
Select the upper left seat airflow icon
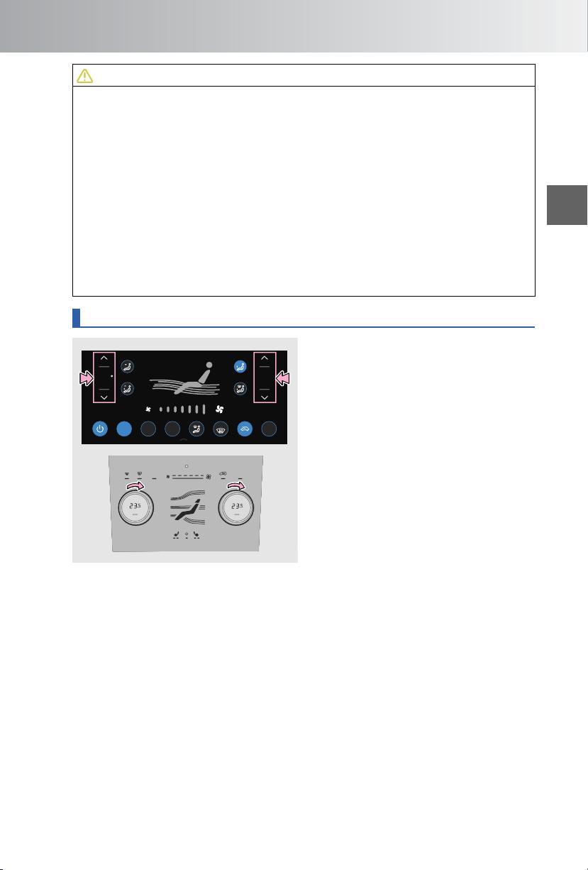[126, 367]
